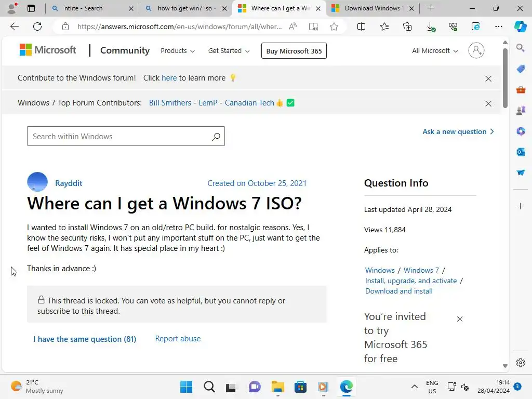View site information lock icon
The height and width of the screenshot is (399, 532).
pyautogui.click(x=65, y=26)
